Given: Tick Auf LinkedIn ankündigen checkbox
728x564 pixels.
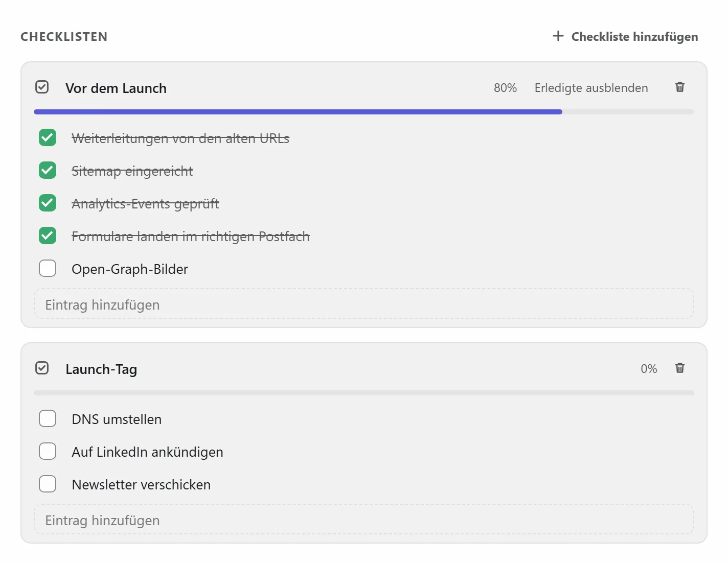Looking at the screenshot, I should coord(48,451).
